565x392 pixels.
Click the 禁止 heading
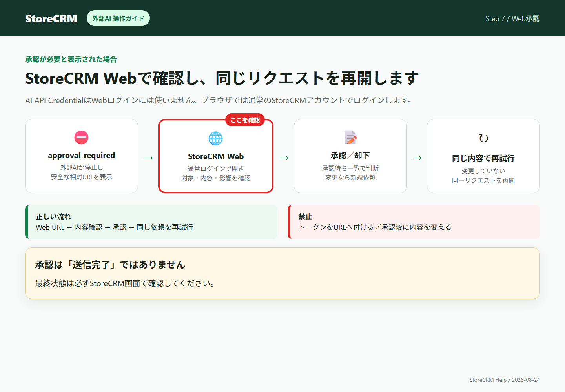coord(305,216)
